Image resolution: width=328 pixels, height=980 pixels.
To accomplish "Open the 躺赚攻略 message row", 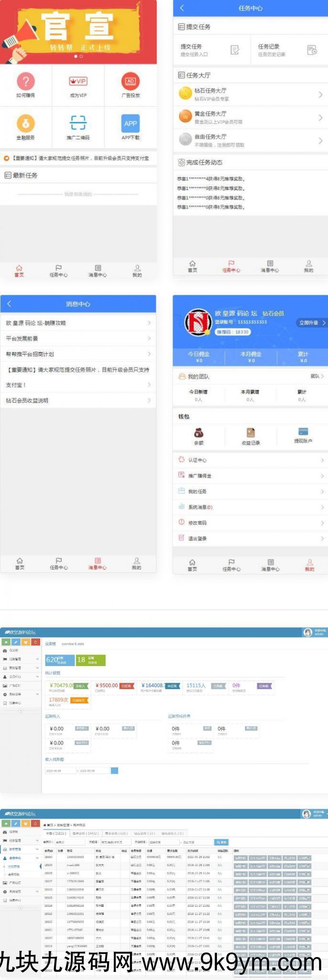I will click(78, 323).
